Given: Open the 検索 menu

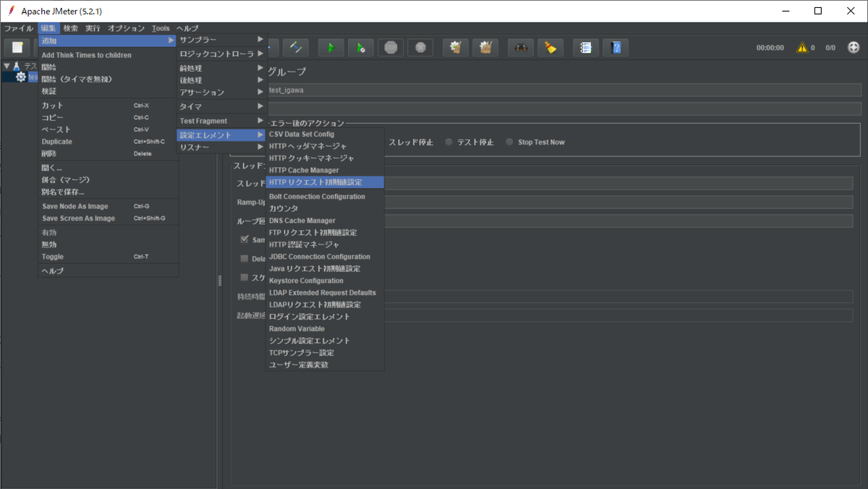Looking at the screenshot, I should coord(70,28).
